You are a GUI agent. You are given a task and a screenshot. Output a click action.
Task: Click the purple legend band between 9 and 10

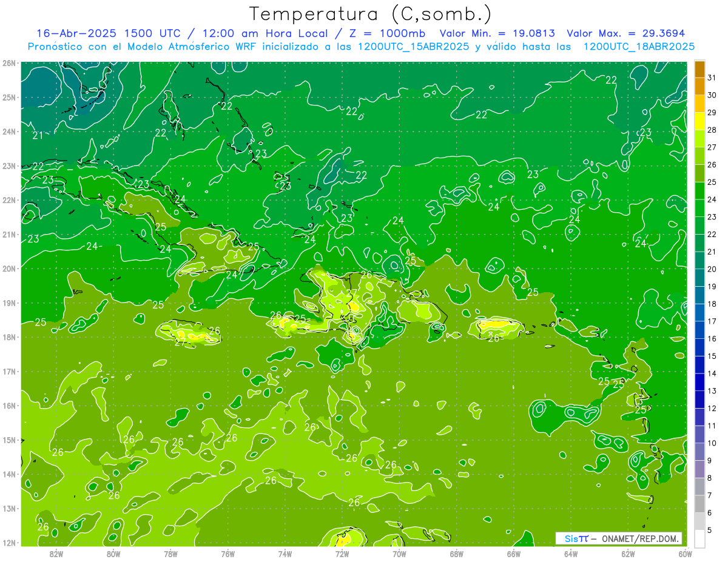point(699,452)
